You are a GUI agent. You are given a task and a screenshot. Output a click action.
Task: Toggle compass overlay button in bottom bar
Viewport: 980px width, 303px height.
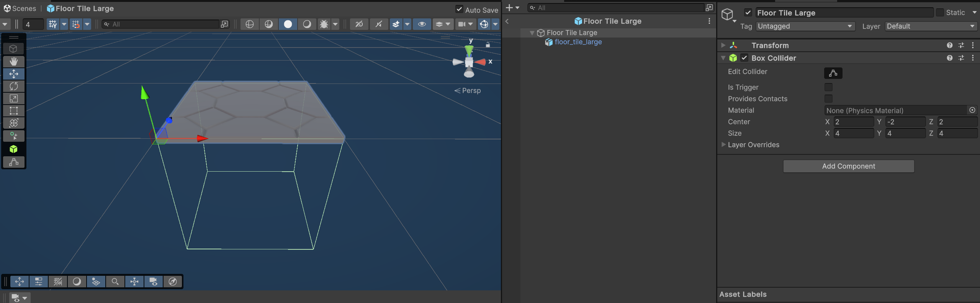pyautogui.click(x=173, y=282)
